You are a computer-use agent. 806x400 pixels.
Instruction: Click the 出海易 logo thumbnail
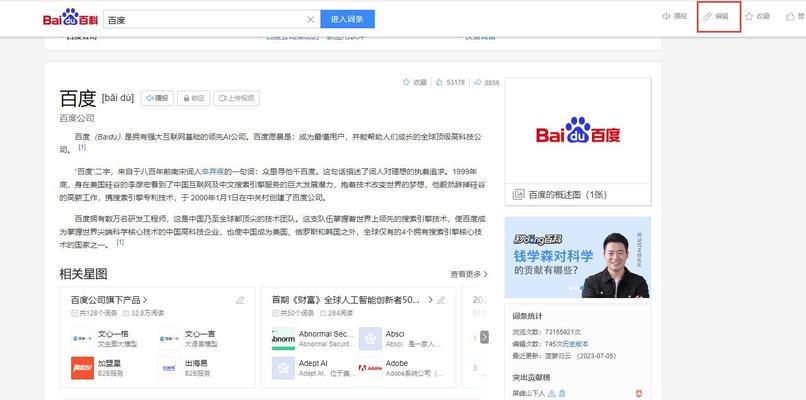[x=169, y=368]
